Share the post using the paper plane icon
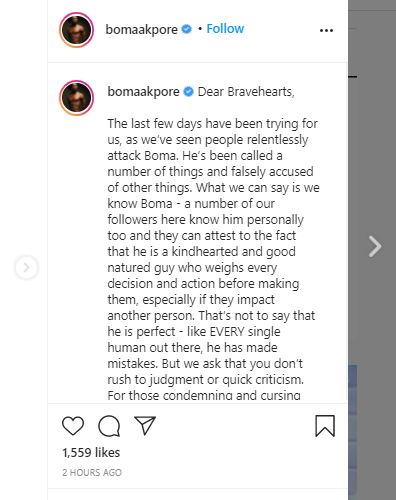 pos(145,425)
